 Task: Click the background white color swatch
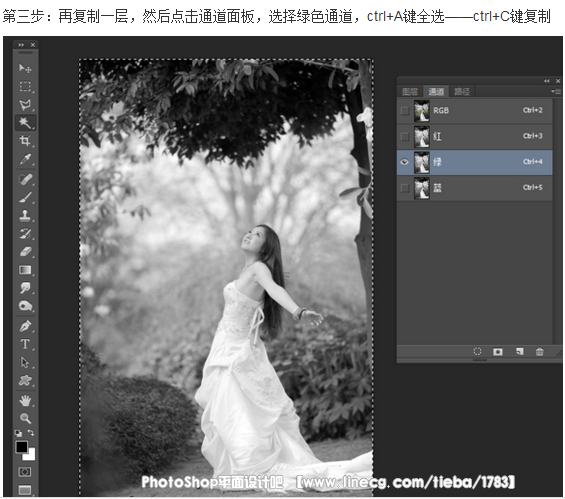click(x=31, y=455)
